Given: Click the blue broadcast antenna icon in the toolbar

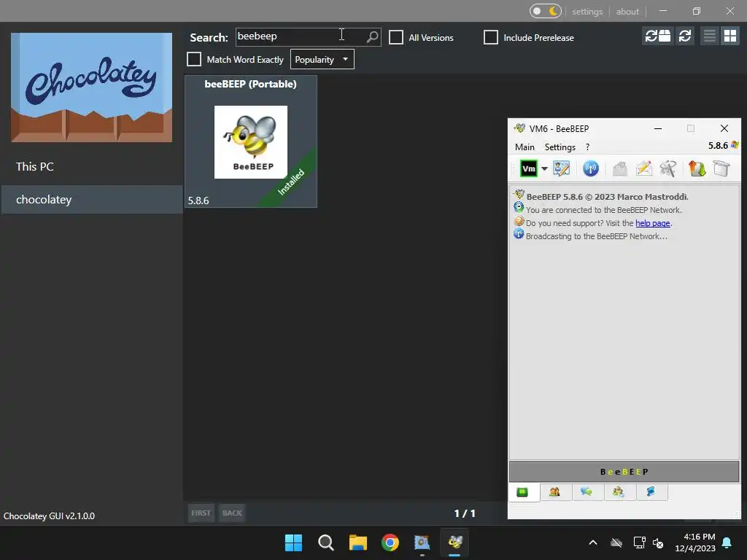Looking at the screenshot, I should 591,168.
